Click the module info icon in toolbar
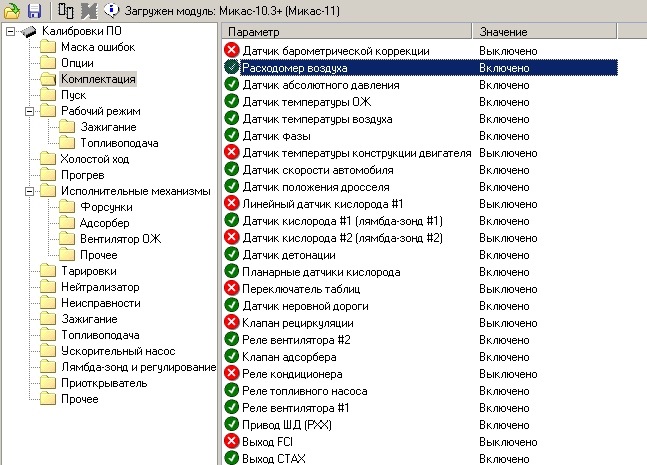647x465 pixels. click(x=111, y=10)
